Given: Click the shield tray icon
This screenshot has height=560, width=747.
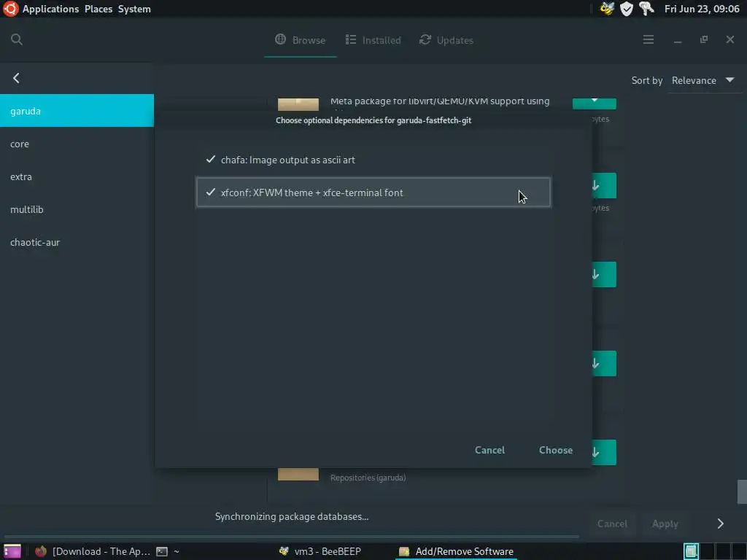Looking at the screenshot, I should pos(627,9).
